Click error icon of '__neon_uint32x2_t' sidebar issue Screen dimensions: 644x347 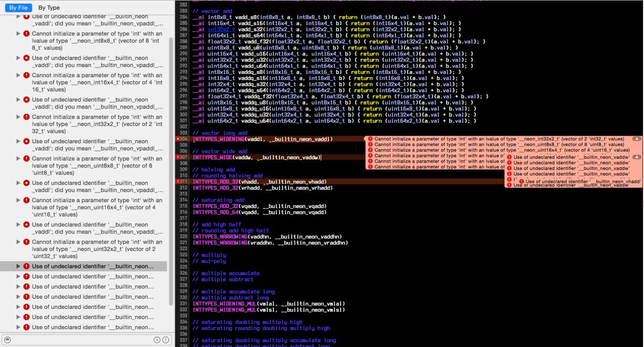tap(27, 242)
